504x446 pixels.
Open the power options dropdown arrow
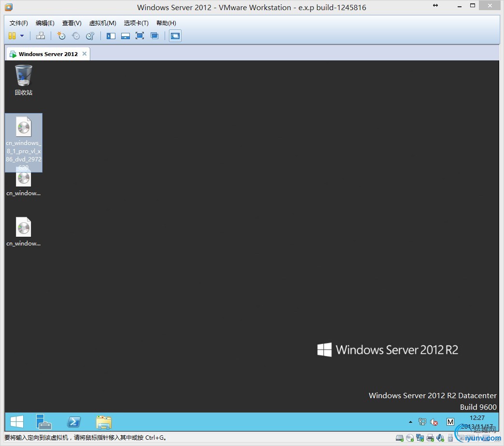click(22, 36)
